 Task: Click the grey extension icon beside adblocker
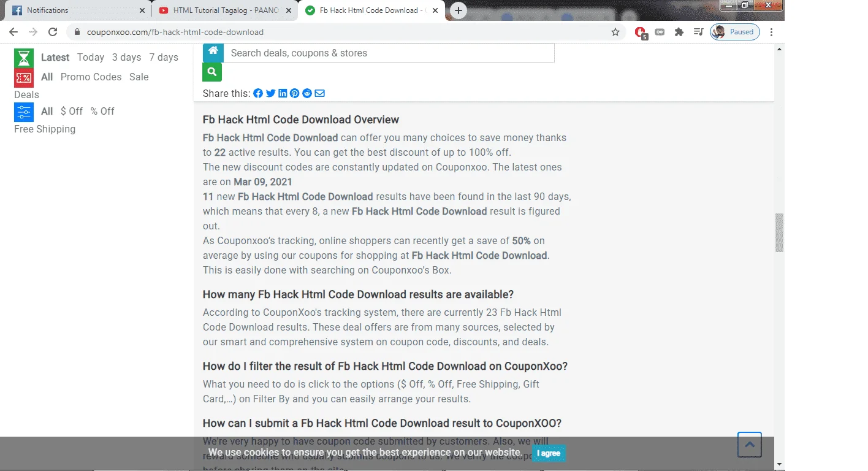pos(660,32)
